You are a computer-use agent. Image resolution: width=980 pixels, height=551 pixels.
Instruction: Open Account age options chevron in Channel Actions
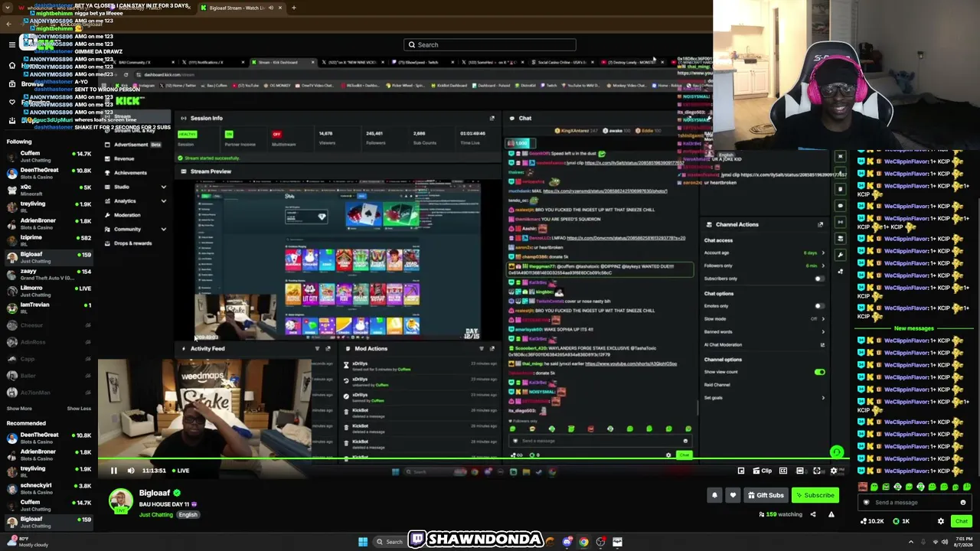[823, 253]
